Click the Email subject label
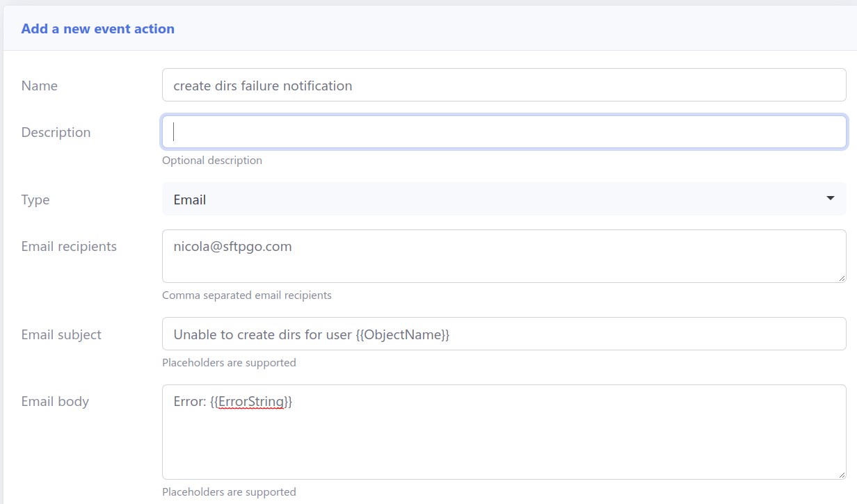Viewport: 857px width, 504px height. pyautogui.click(x=62, y=334)
